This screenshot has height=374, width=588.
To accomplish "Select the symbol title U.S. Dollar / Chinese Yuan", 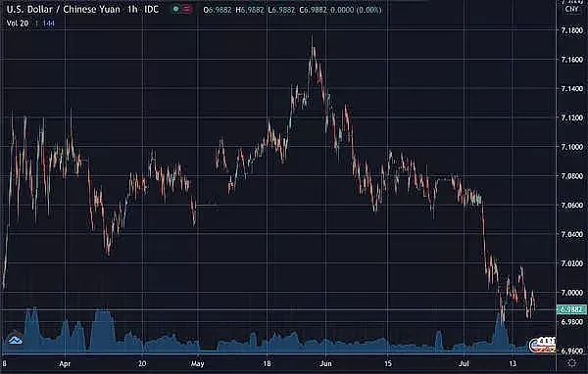I will pos(63,10).
